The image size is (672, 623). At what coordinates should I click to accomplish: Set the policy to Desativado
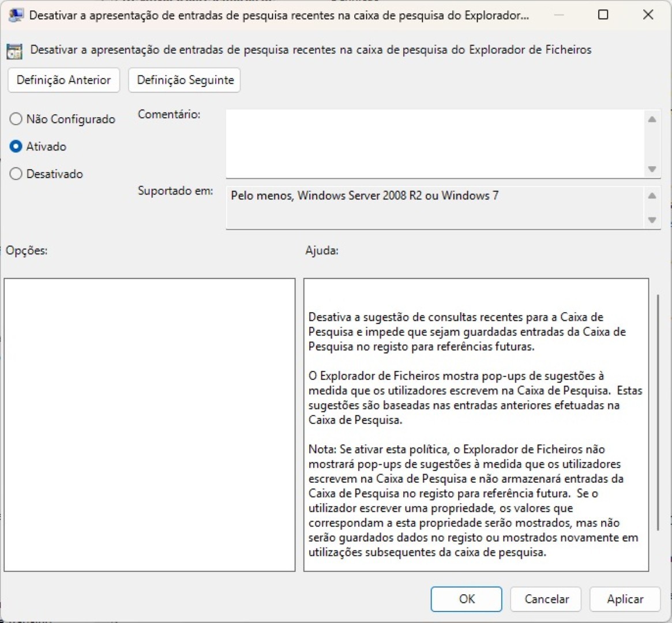16,174
